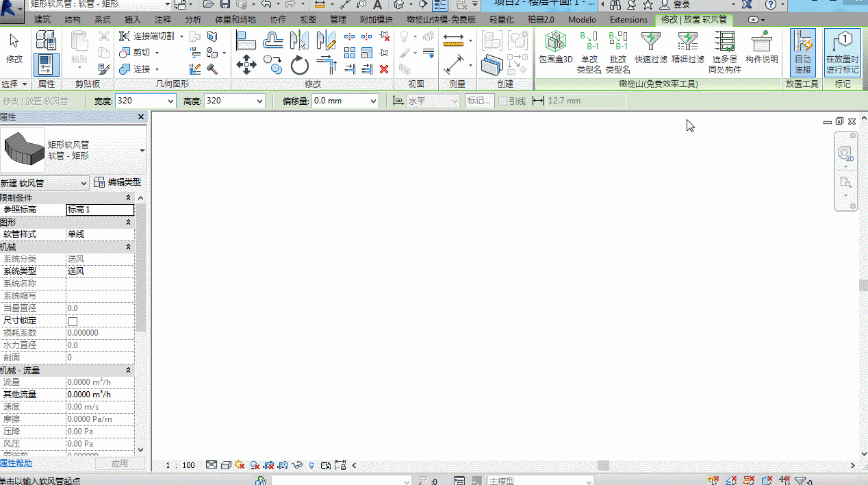Open the 偏移量 offset dropdown
This screenshot has width=868, height=485.
coord(373,101)
